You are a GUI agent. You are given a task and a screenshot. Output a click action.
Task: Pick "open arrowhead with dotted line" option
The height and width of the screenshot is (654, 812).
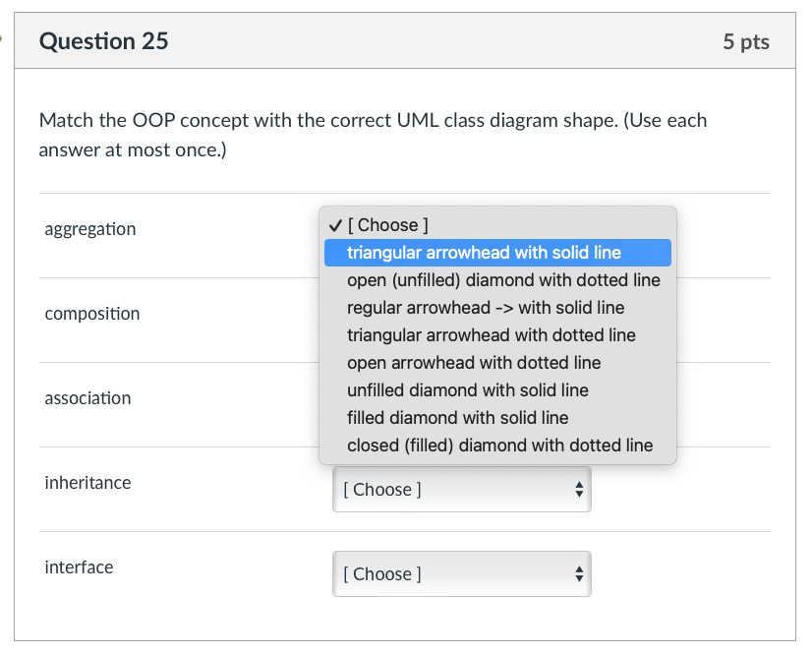[x=474, y=363]
